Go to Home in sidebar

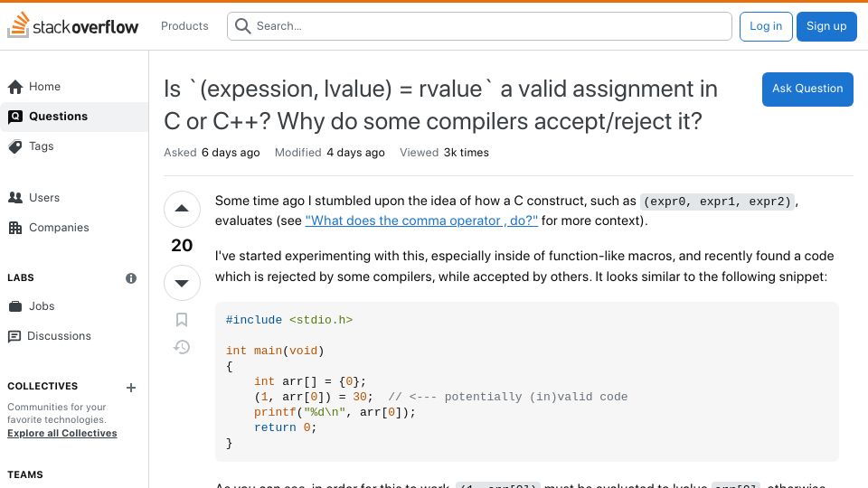click(x=74, y=87)
